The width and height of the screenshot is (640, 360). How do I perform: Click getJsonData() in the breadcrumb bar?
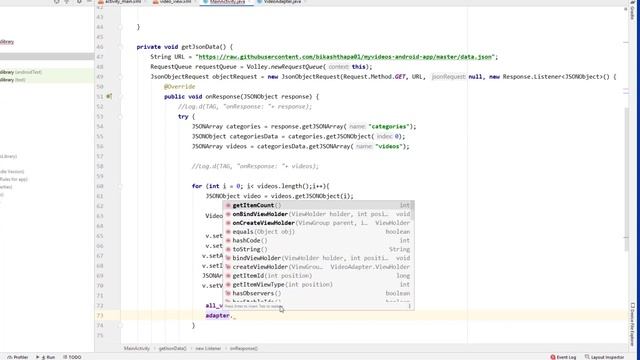(172, 349)
